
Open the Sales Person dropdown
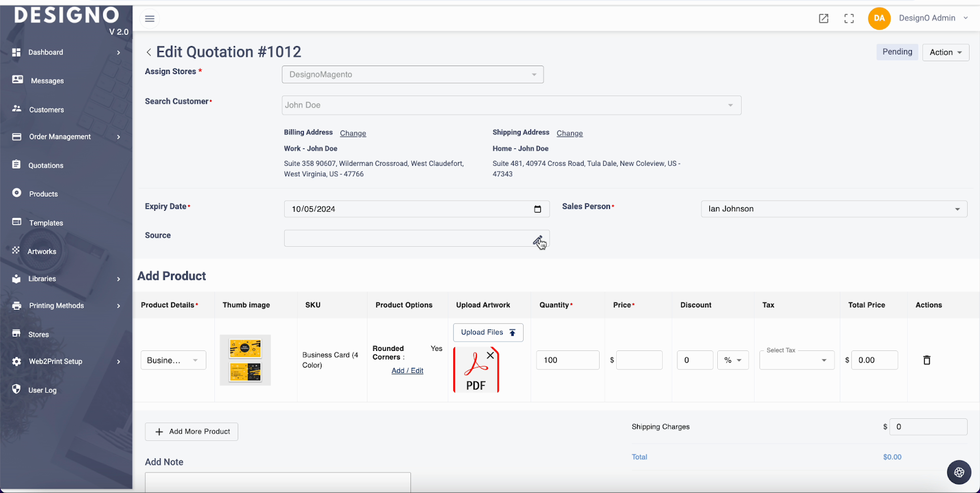834,209
